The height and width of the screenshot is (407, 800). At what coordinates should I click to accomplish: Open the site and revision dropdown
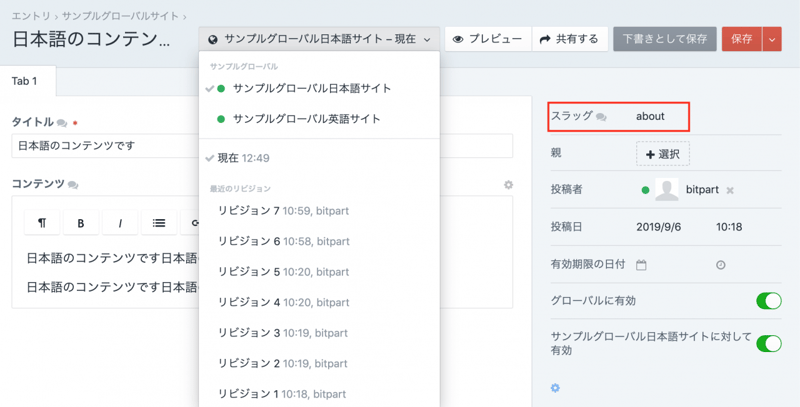click(319, 39)
